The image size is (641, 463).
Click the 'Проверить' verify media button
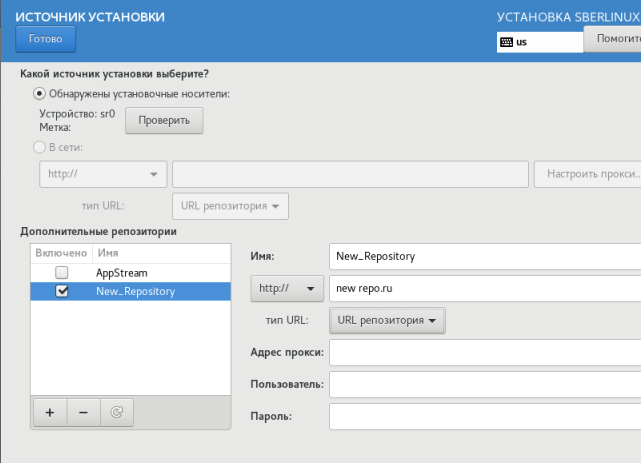coord(163,120)
